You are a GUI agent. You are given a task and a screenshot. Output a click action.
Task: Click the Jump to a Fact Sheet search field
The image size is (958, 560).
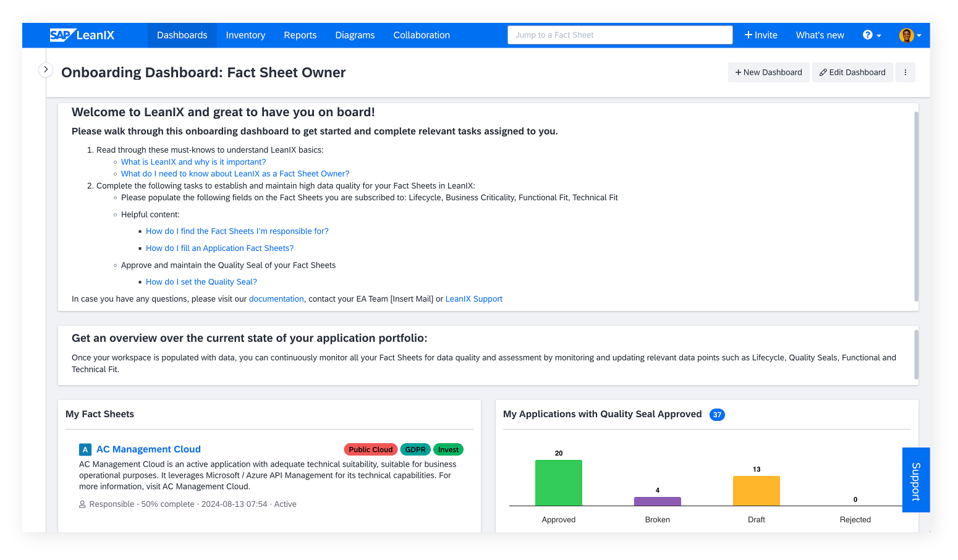[620, 35]
